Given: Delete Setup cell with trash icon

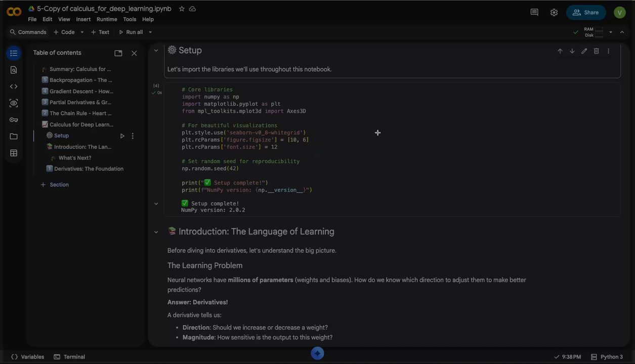Looking at the screenshot, I should point(597,51).
